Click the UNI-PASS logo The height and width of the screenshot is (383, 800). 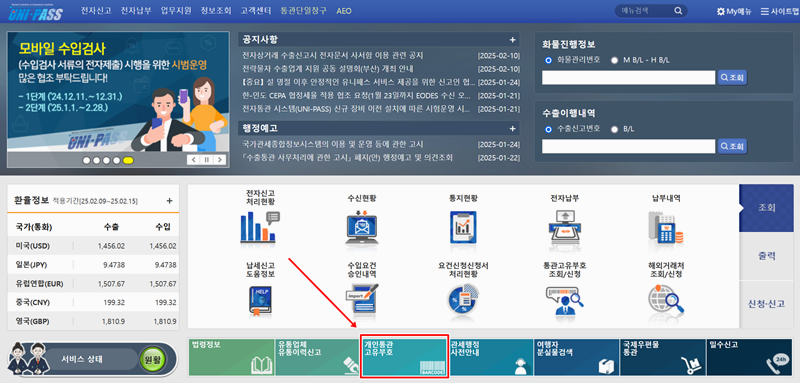pos(35,12)
